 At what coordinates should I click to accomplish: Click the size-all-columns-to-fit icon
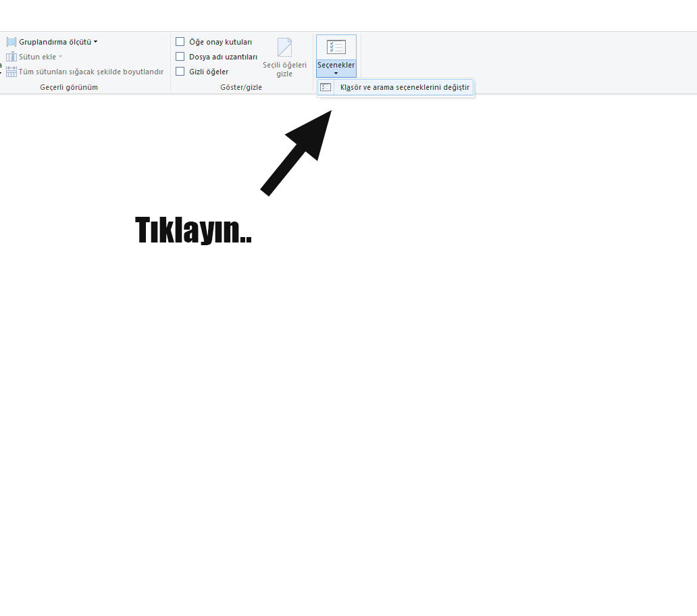click(11, 72)
